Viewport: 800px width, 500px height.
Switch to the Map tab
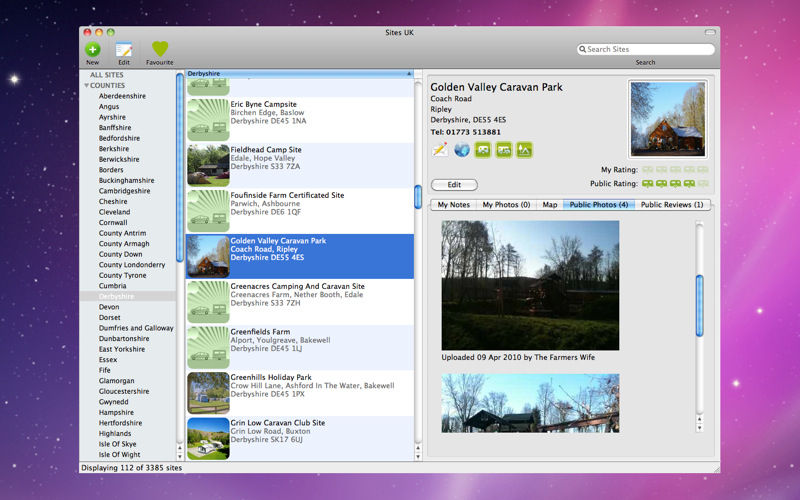point(549,205)
